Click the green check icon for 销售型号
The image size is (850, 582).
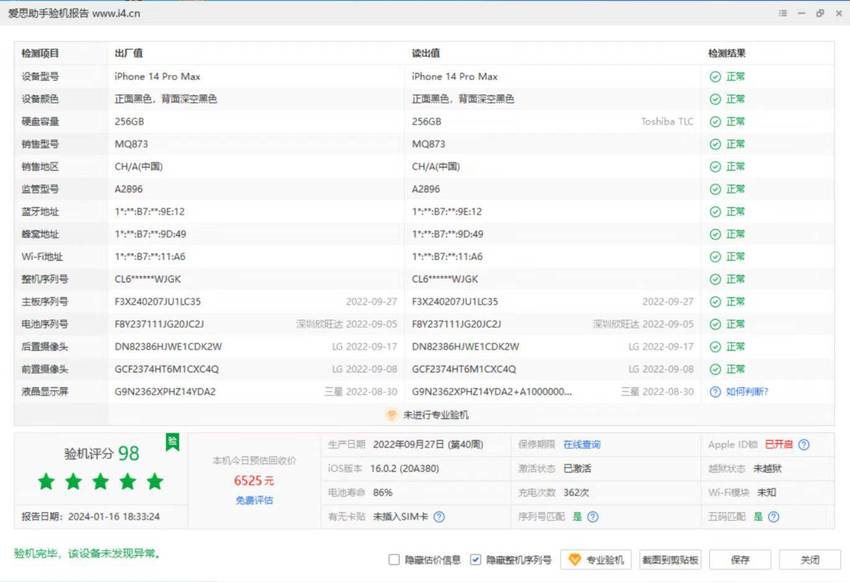click(x=715, y=144)
